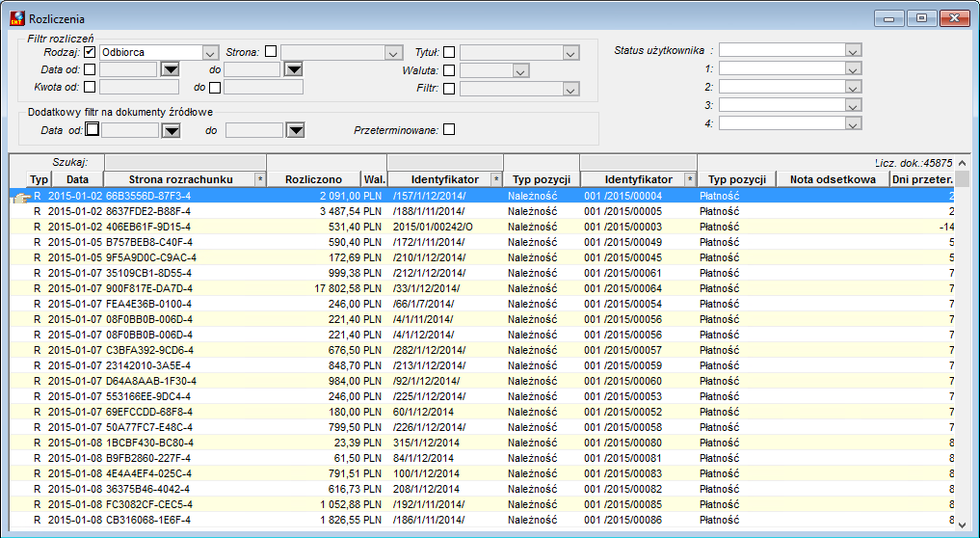
Task: Uncheck the Rodzaj checkbox
Action: 90,51
